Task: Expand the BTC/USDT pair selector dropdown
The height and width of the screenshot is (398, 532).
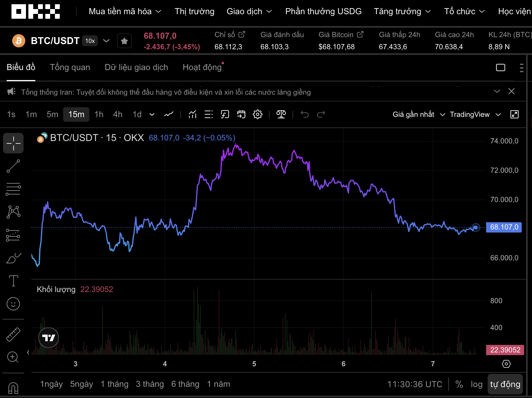Action: 106,41
